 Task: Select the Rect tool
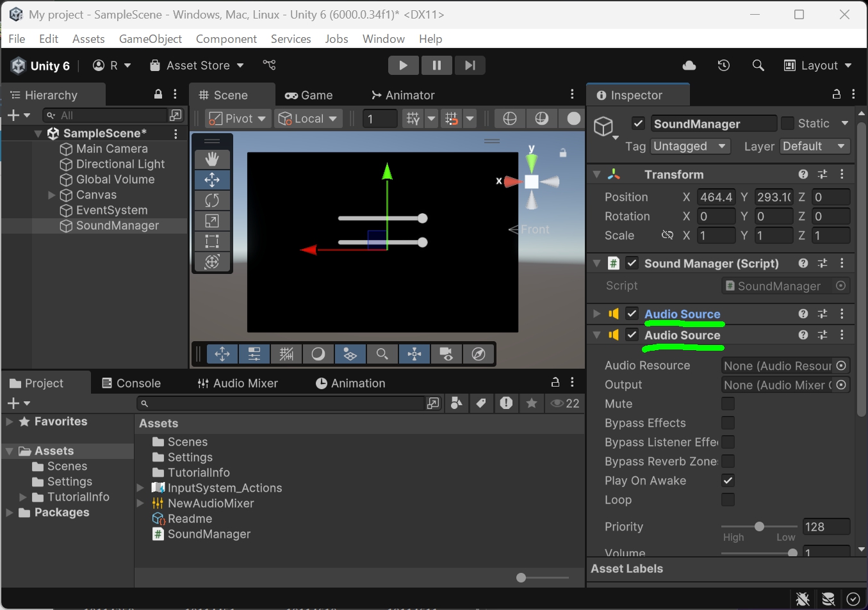coord(212,241)
